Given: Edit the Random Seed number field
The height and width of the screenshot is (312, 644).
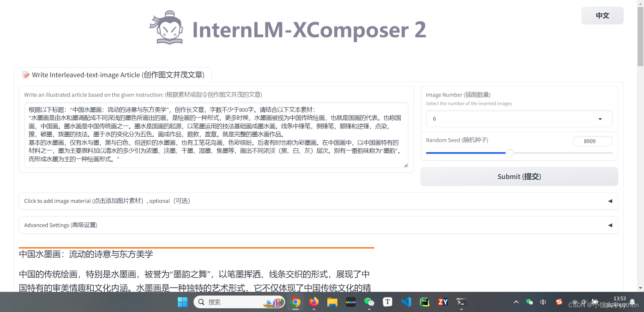Looking at the screenshot, I should pos(593,141).
